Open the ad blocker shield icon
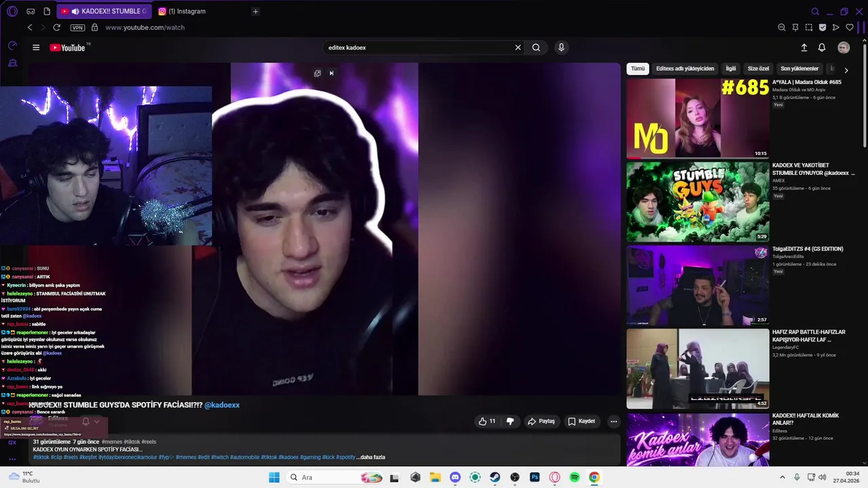 pyautogui.click(x=823, y=28)
